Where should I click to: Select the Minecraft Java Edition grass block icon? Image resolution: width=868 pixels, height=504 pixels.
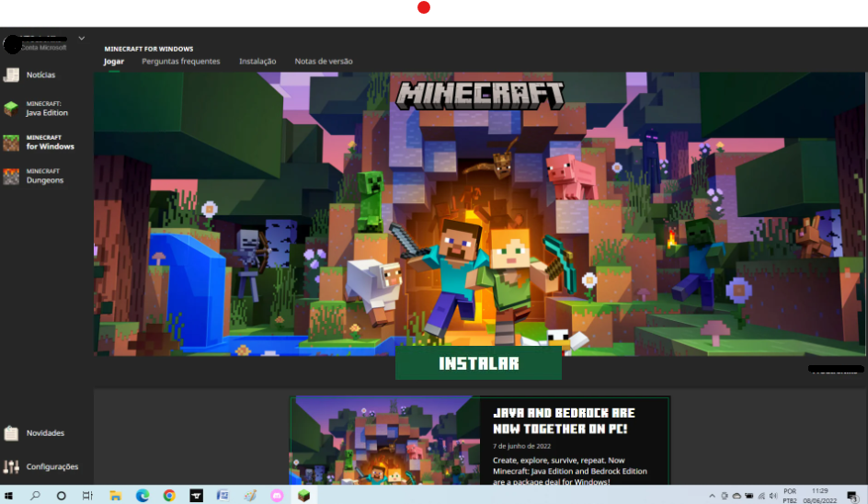11,109
